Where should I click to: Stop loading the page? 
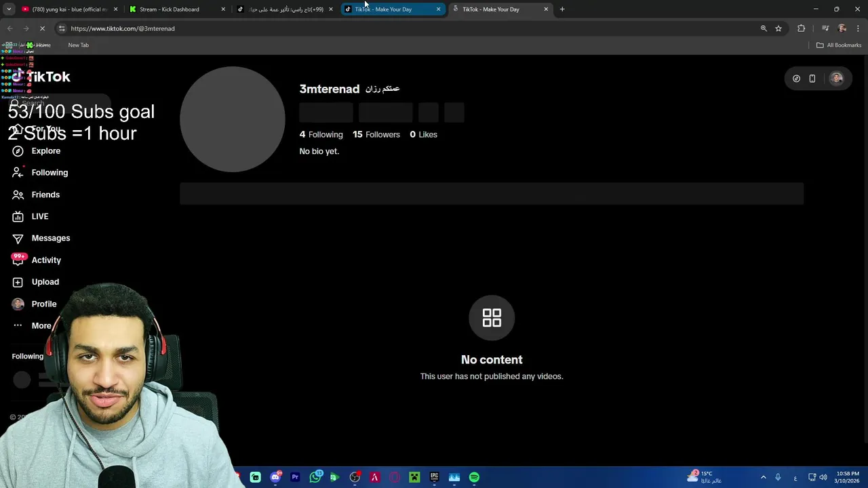click(x=42, y=28)
